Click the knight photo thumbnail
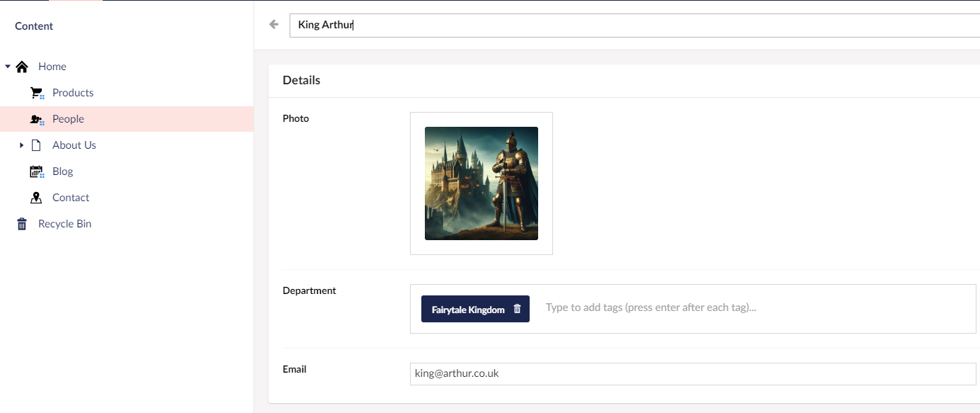This screenshot has width=980, height=413. pos(482,183)
